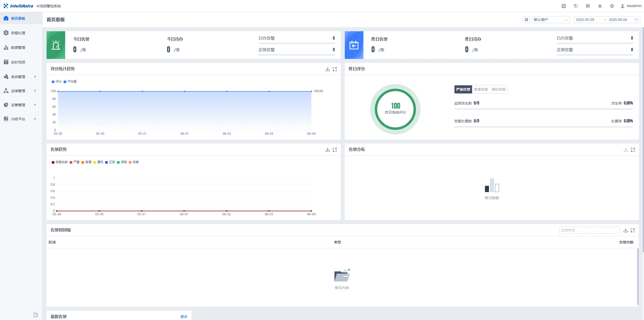Collapse the sidebar using bottom icon
The width and height of the screenshot is (644, 320).
click(35, 315)
